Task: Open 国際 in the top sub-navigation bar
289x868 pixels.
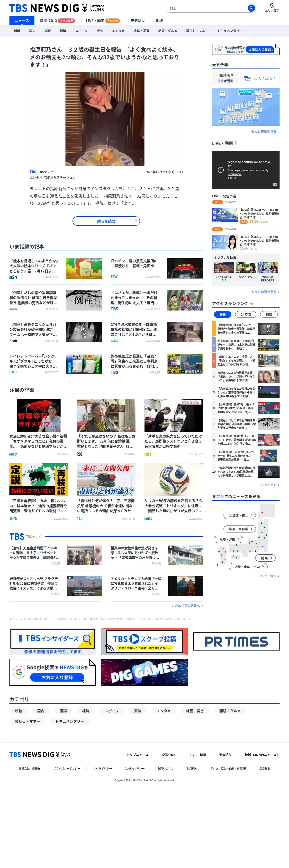Action: (48, 31)
